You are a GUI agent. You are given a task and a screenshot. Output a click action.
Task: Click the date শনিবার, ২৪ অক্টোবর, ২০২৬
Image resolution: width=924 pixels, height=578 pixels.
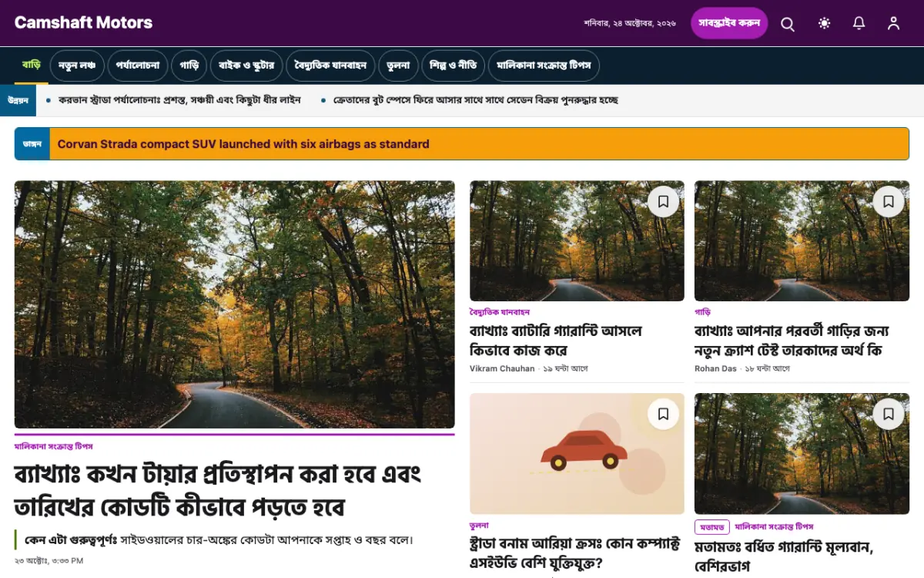pyautogui.click(x=630, y=23)
